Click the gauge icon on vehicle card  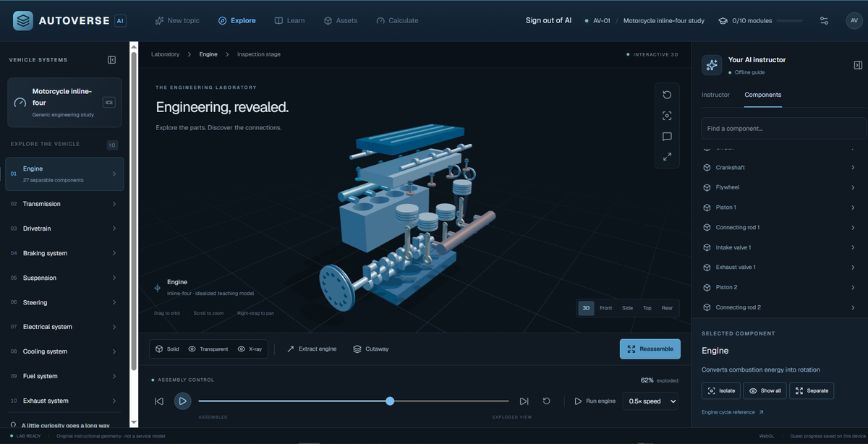[x=20, y=103]
